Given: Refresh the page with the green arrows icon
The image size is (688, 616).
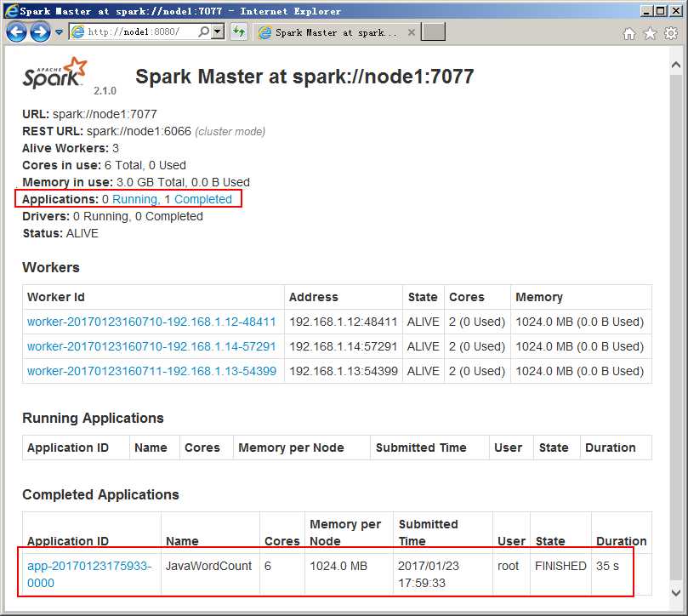Looking at the screenshot, I should 239,31.
